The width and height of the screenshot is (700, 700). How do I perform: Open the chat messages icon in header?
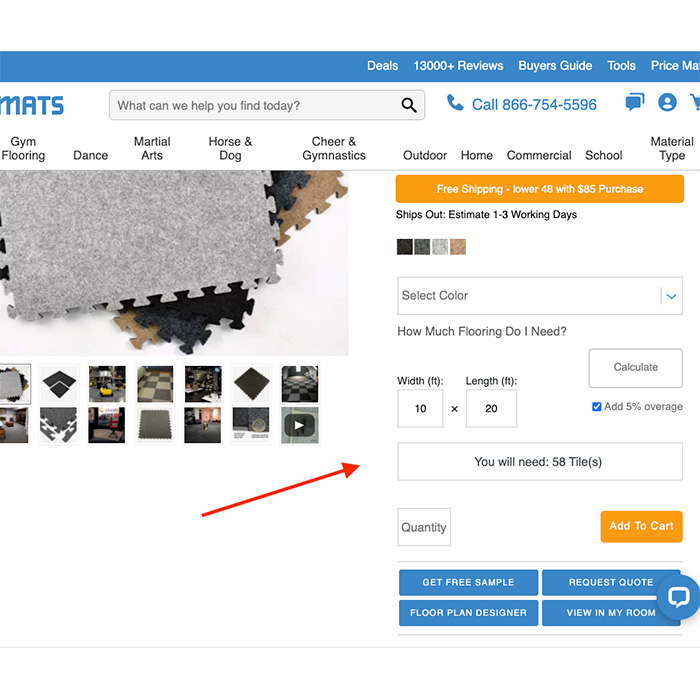click(x=635, y=103)
